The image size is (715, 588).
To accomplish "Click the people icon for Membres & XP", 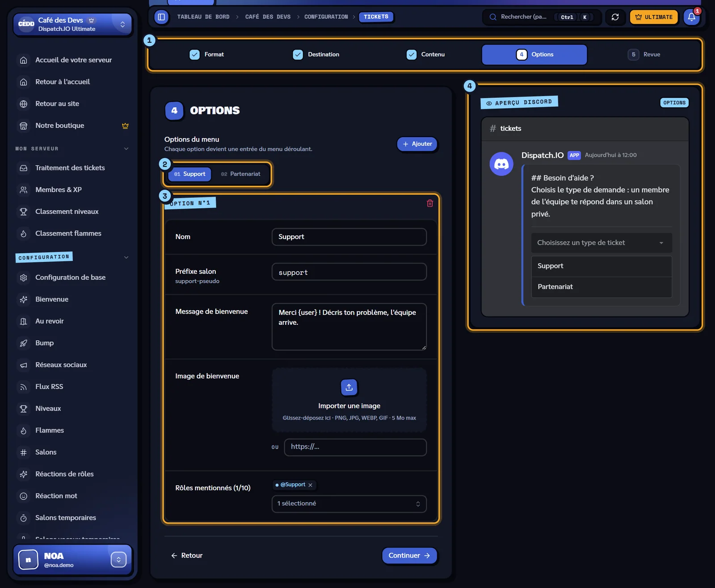I will coord(24,190).
